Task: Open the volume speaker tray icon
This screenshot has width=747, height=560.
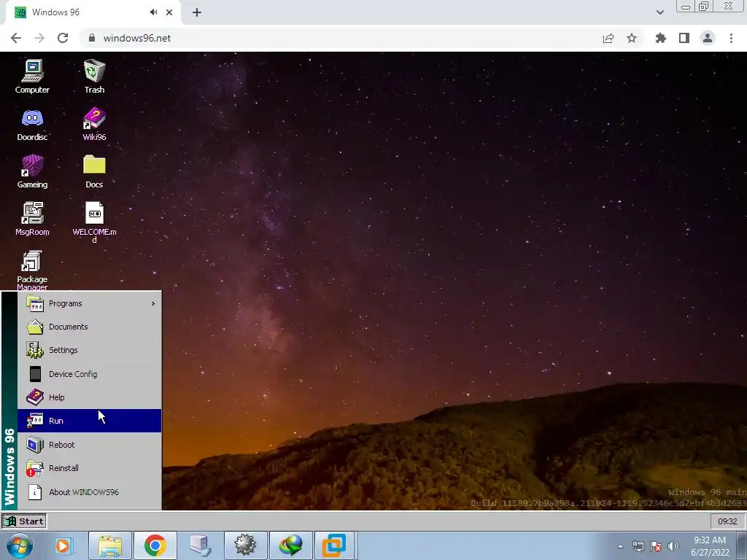Action: [x=673, y=546]
